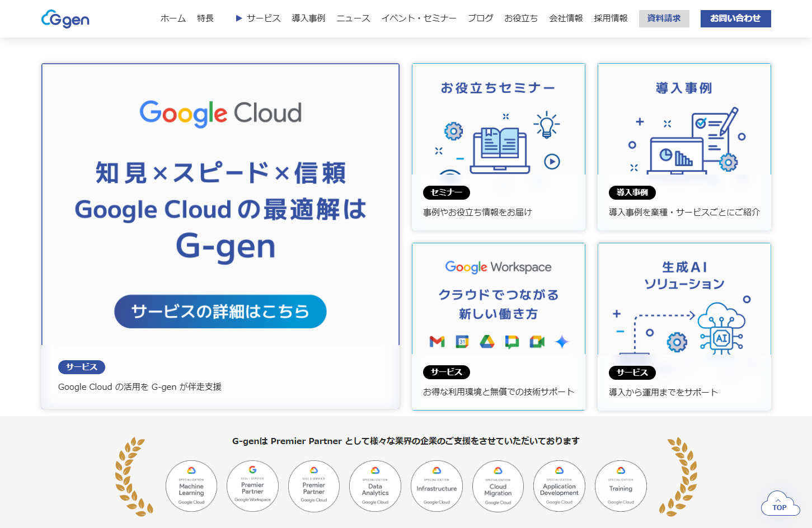Click the 資料請求 button

[x=664, y=18]
